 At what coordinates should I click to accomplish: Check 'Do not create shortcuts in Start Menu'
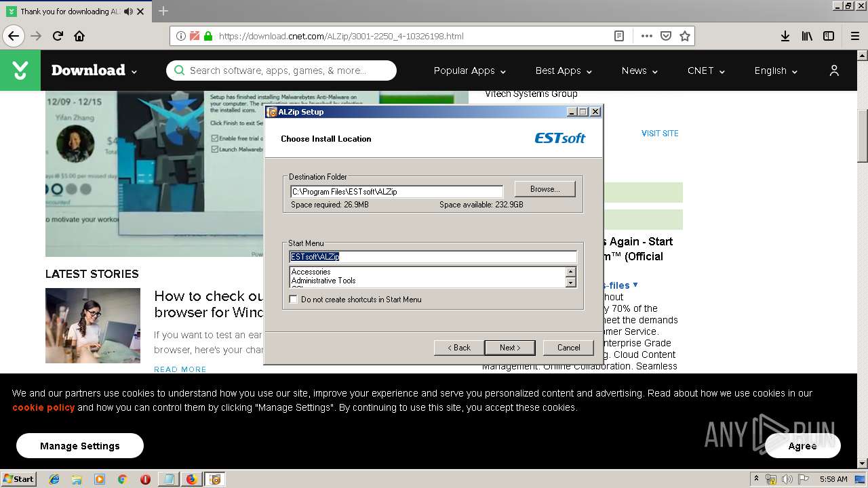point(294,299)
